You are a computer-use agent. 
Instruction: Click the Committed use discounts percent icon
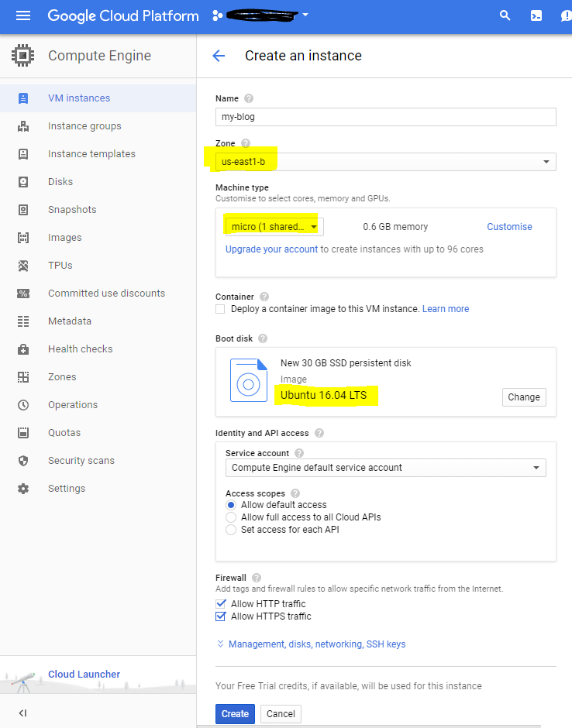pos(23,294)
